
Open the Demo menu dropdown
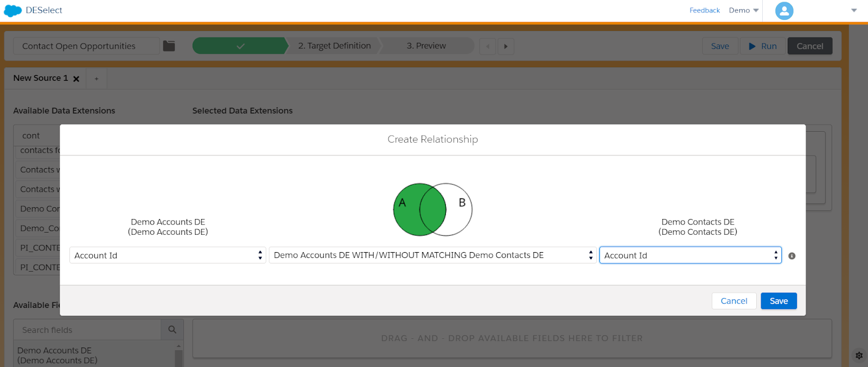(x=744, y=10)
